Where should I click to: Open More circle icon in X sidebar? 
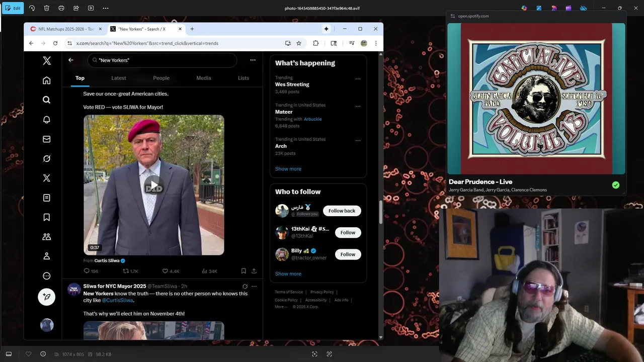(47, 276)
